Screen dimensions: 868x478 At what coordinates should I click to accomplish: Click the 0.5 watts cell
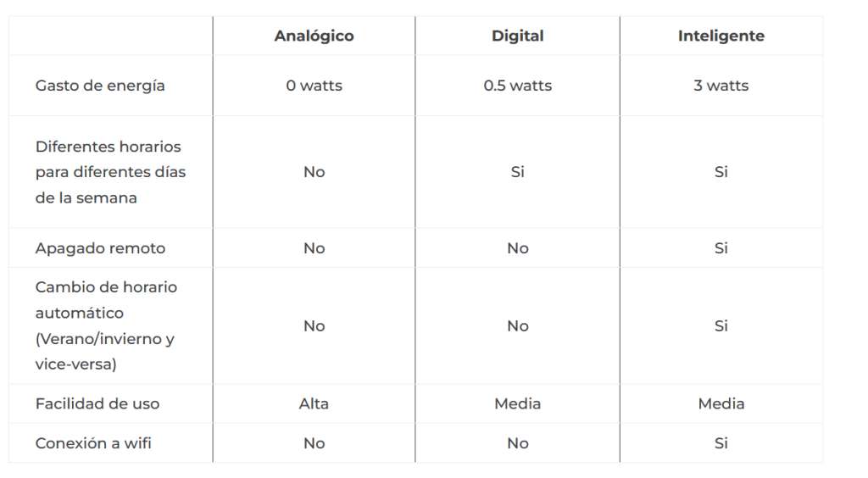(x=518, y=86)
